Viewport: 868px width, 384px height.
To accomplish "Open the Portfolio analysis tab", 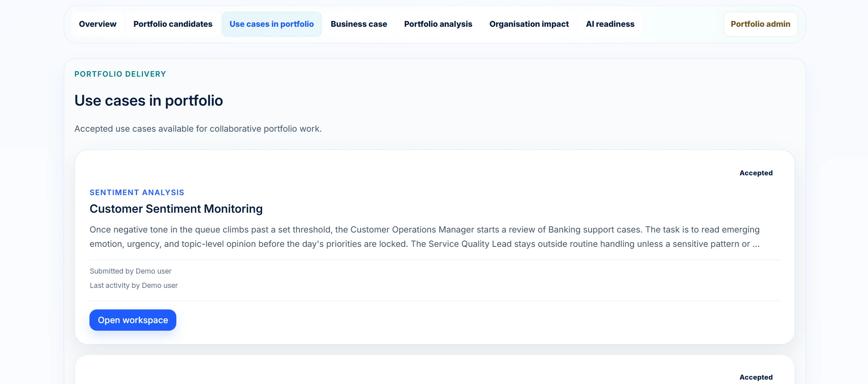I will click(x=438, y=24).
